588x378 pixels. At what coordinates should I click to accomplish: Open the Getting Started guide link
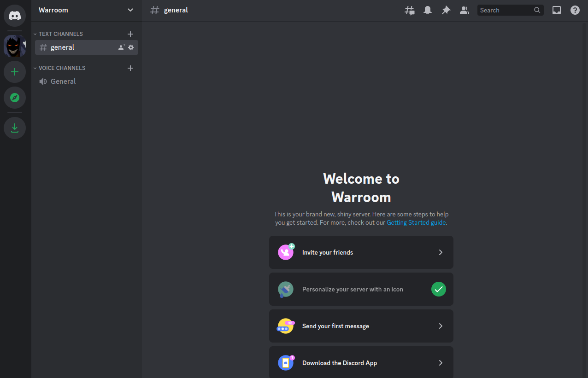pos(416,222)
